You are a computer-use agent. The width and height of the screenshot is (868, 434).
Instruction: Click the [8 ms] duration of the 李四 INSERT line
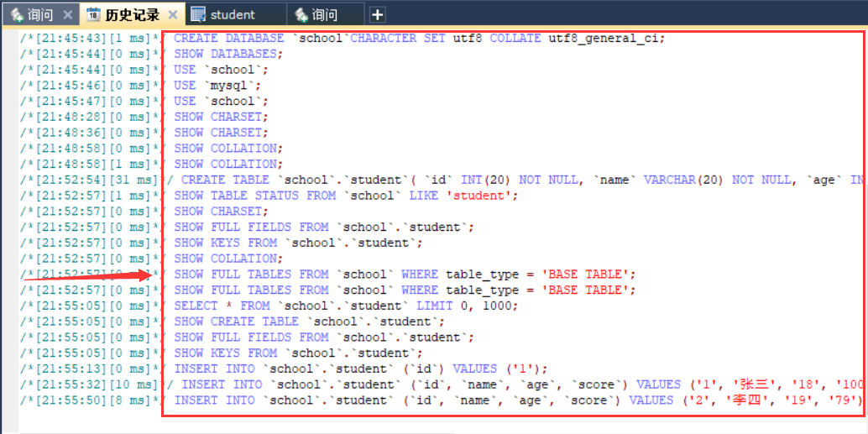(x=133, y=400)
